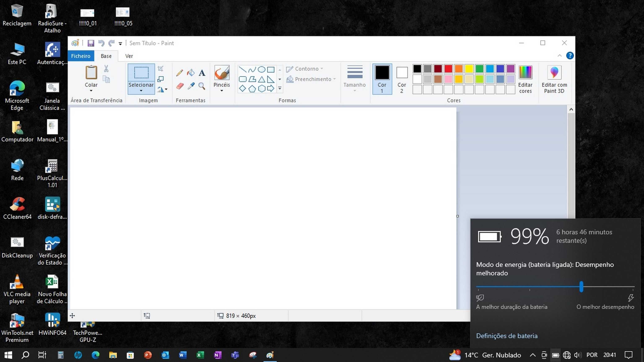Activate the Eraser tool
Screen dimensions: 644x362
click(180, 86)
